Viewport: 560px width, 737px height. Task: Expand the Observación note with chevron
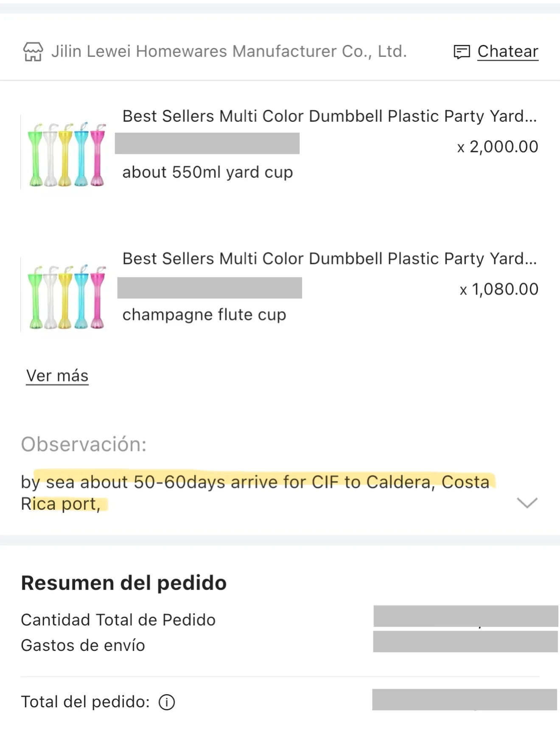click(x=527, y=502)
